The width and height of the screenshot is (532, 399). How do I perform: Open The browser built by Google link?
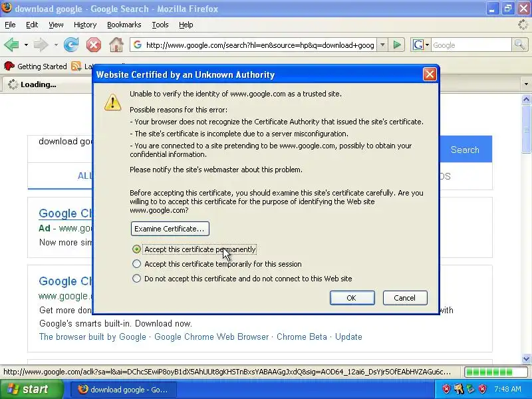coord(92,336)
